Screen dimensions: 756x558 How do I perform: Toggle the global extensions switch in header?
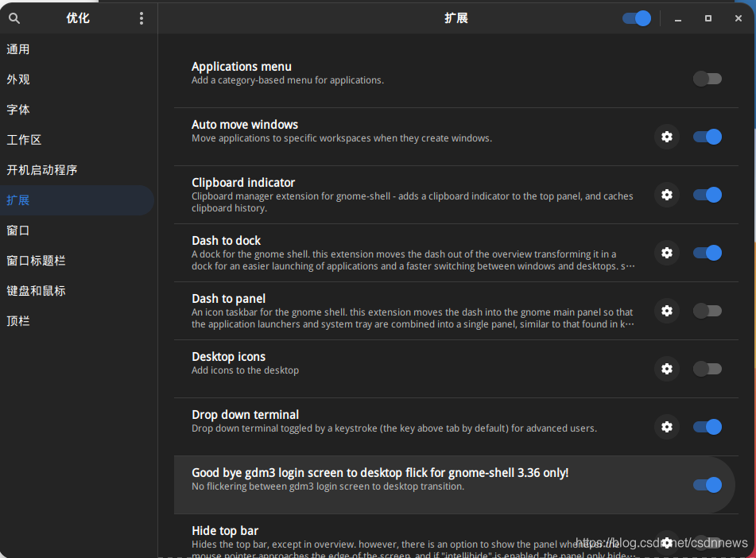(x=636, y=18)
